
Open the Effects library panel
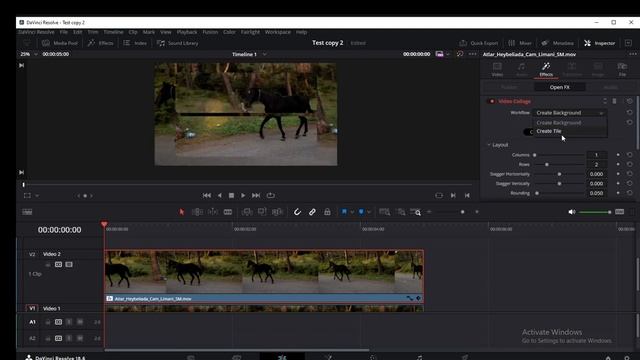coord(100,43)
